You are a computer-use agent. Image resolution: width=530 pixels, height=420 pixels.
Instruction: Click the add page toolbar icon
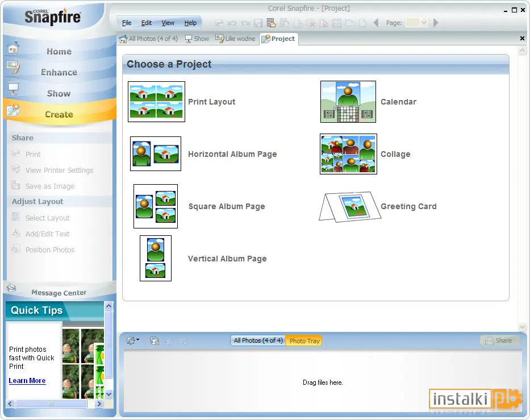coord(298,23)
